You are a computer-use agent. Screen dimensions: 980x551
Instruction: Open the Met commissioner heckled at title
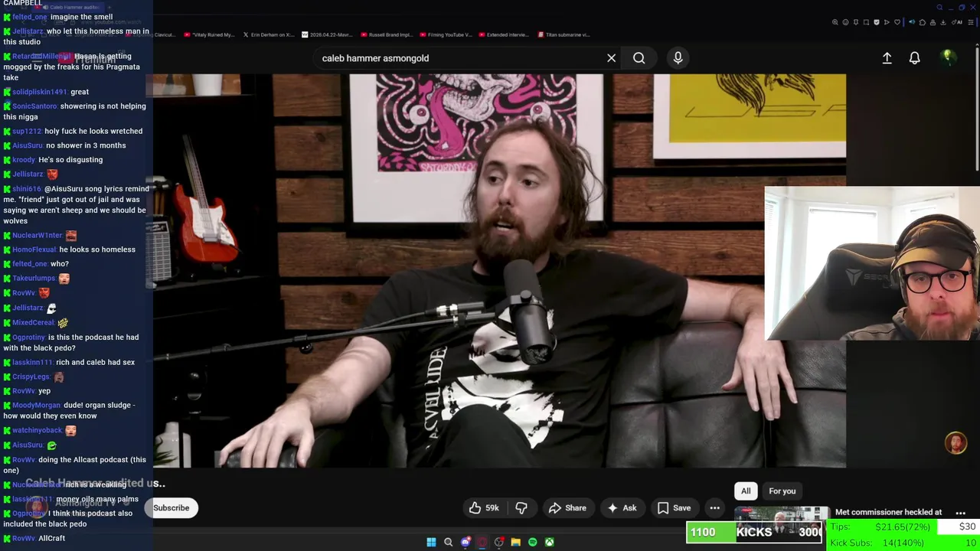pyautogui.click(x=888, y=512)
